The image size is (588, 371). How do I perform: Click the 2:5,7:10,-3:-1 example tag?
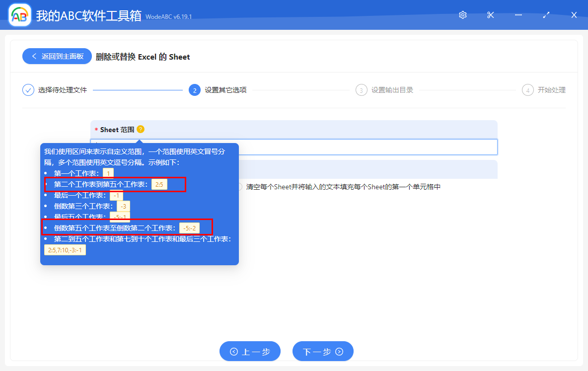(x=65, y=249)
